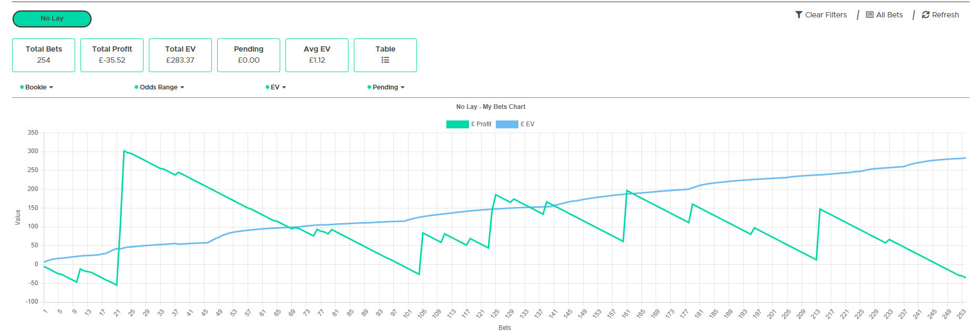Viewport: 980px width, 331px height.
Task: Click the green dot beside Pending filter
Action: pyautogui.click(x=369, y=87)
